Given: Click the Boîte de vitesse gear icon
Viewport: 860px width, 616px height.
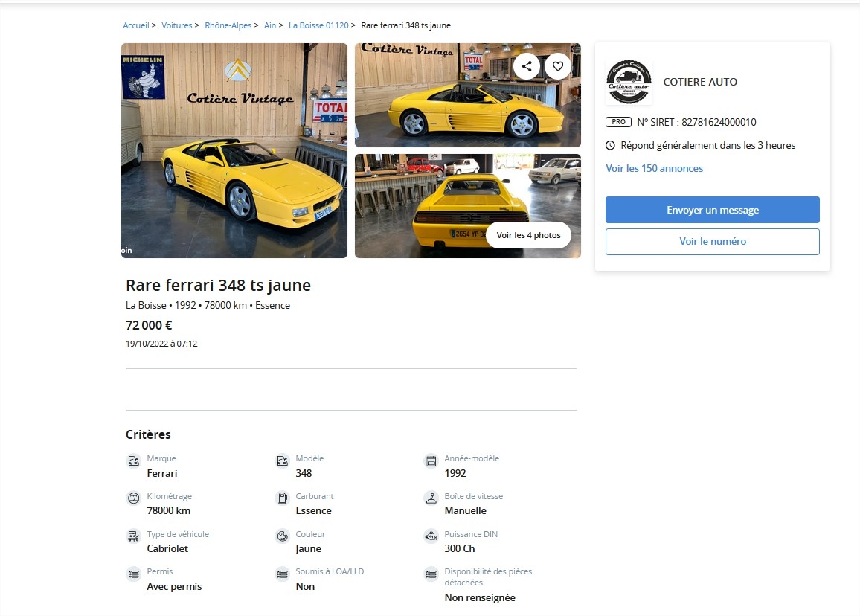Looking at the screenshot, I should [x=431, y=498].
